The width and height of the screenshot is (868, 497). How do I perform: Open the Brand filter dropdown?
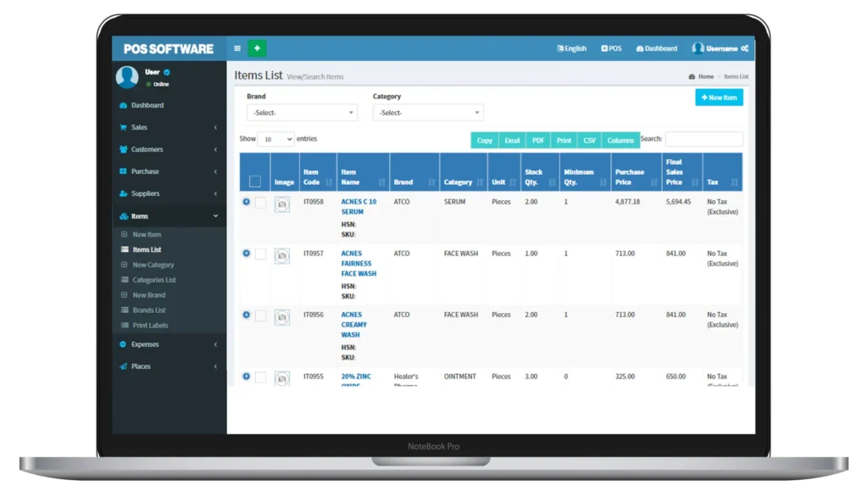(x=302, y=113)
